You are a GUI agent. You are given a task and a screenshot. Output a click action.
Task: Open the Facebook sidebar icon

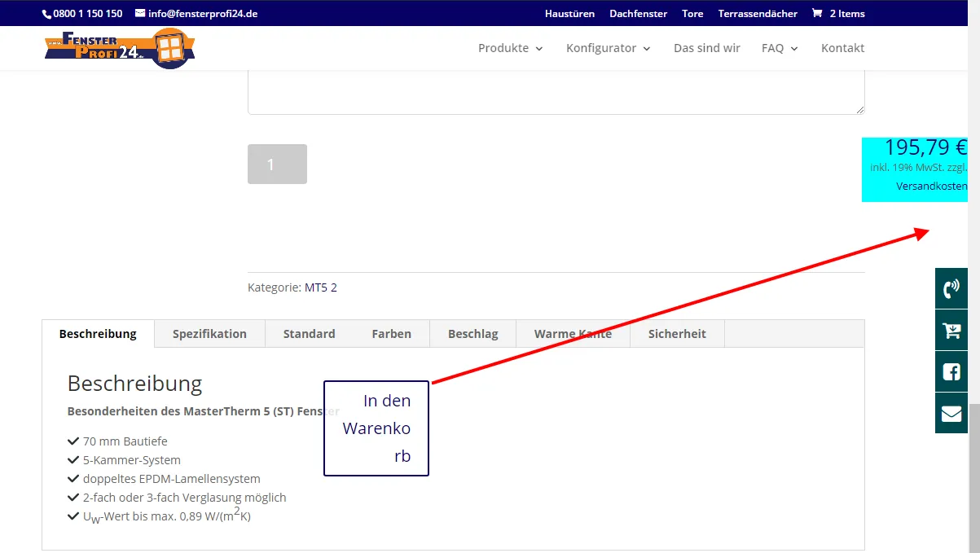pos(951,371)
